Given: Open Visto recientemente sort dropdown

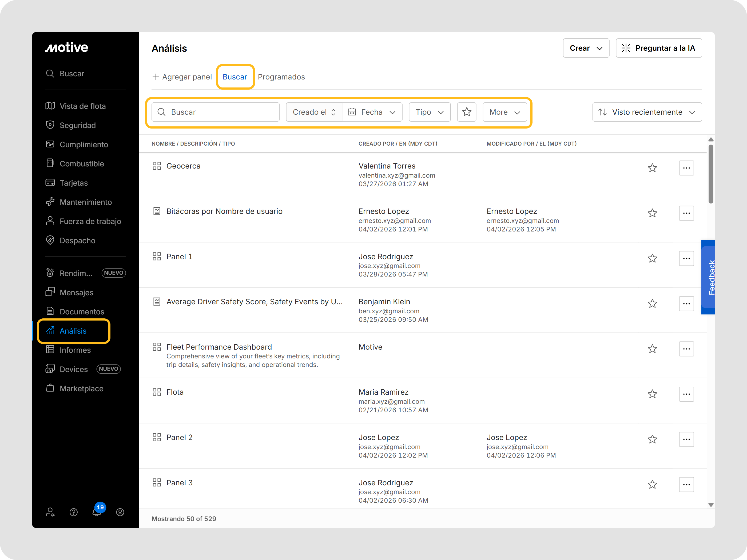Looking at the screenshot, I should pyautogui.click(x=647, y=112).
